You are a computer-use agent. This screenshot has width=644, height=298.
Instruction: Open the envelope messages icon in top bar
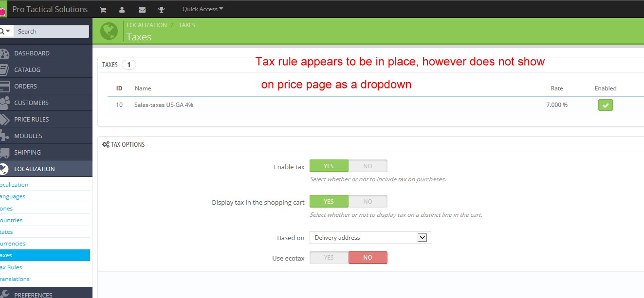[x=142, y=10]
